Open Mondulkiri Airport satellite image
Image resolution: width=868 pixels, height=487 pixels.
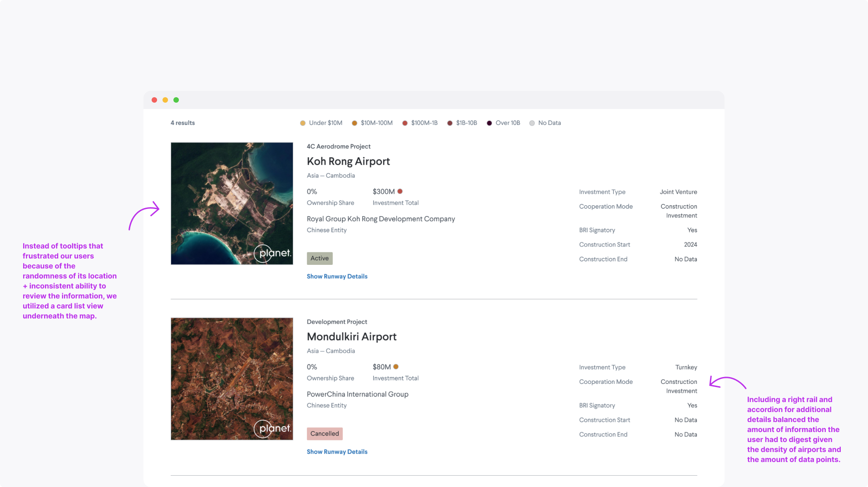[x=232, y=379]
